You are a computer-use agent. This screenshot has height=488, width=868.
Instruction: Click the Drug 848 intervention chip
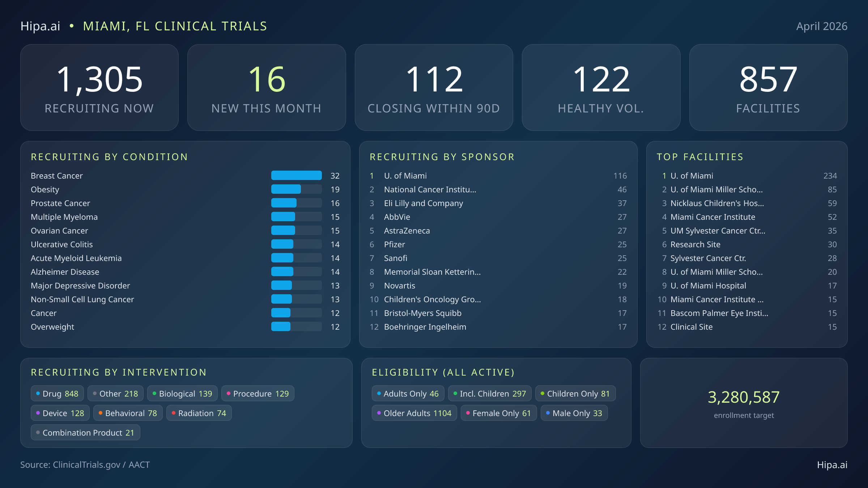pos(57,393)
